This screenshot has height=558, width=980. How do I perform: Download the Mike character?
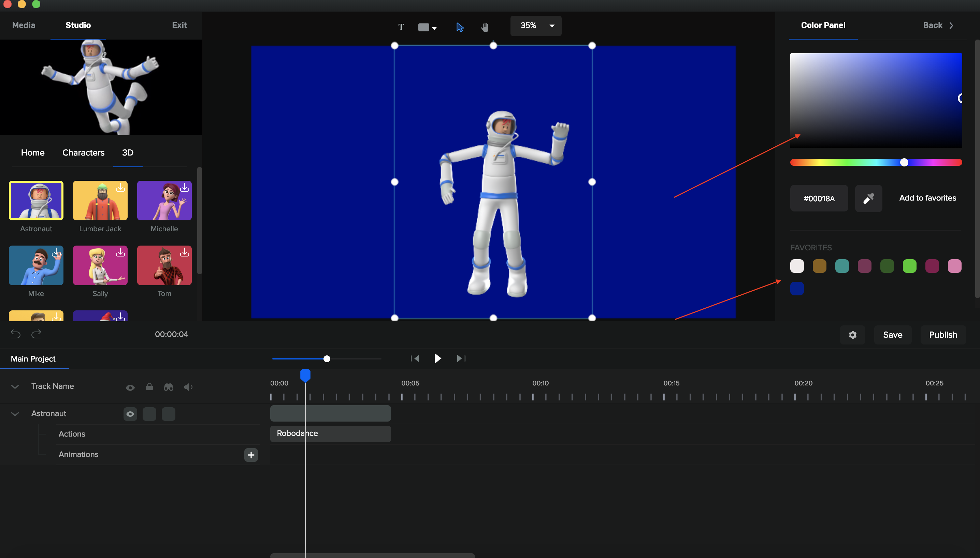[56, 252]
